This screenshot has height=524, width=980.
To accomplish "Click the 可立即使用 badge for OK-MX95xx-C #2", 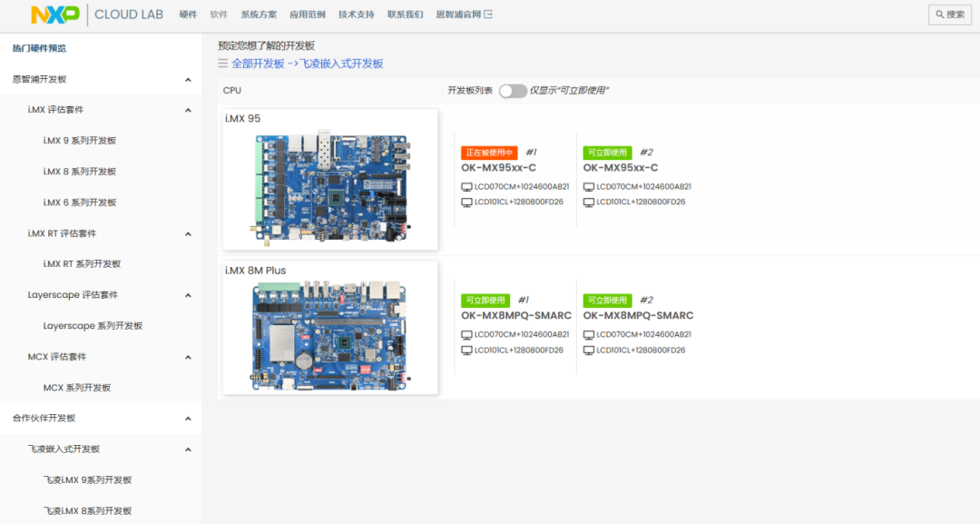I will coord(607,153).
